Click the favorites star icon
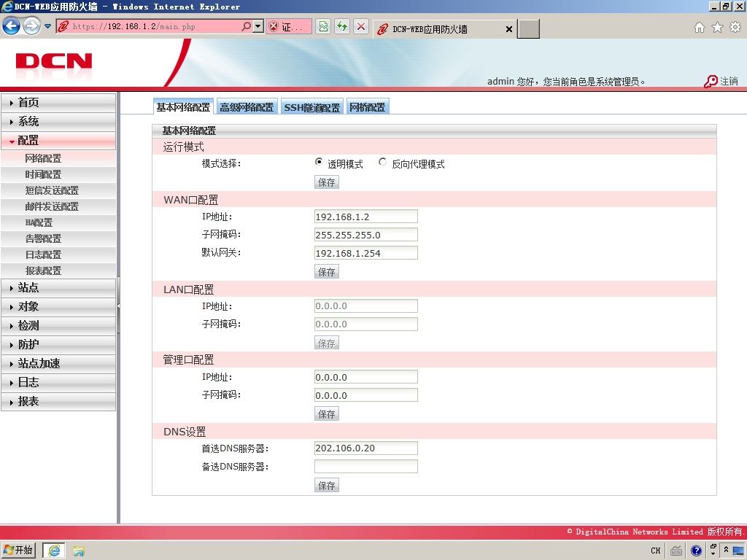Screen dimensions: 747x560 pos(717,27)
